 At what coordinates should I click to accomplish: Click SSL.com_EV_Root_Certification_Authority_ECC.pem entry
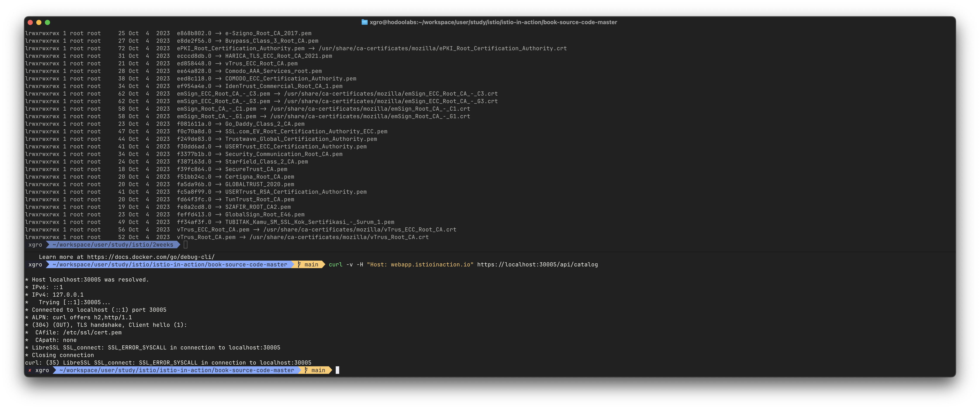pyautogui.click(x=306, y=132)
